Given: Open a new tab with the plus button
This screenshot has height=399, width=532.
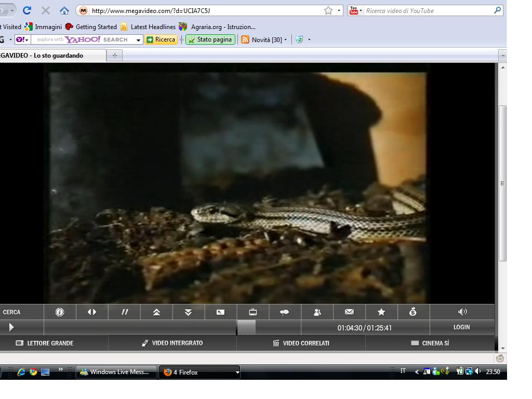Looking at the screenshot, I should tap(115, 56).
